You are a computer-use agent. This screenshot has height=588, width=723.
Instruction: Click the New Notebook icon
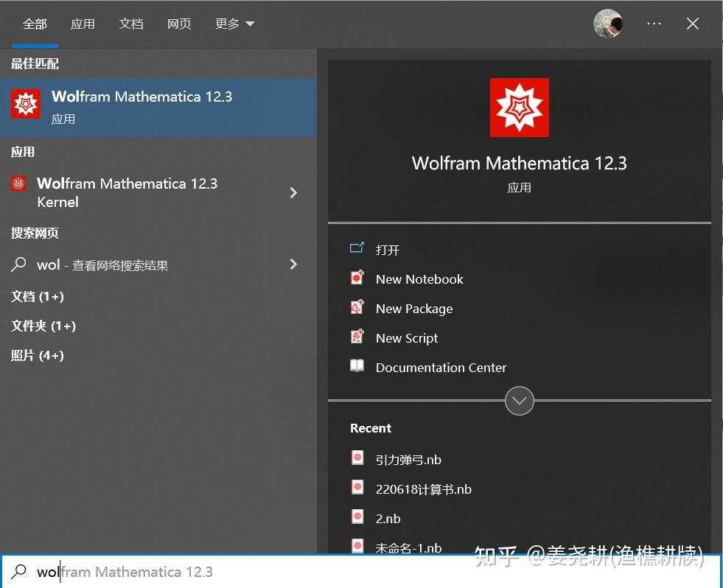click(x=357, y=278)
